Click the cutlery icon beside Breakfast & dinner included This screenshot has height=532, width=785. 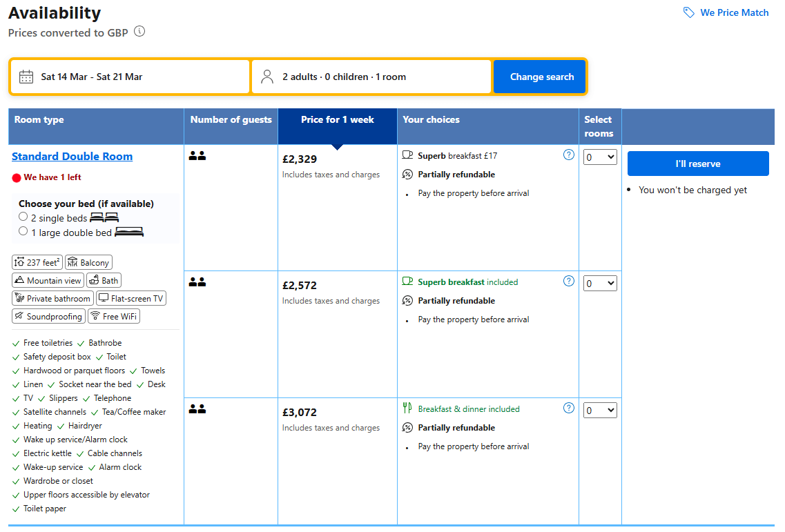pos(407,408)
